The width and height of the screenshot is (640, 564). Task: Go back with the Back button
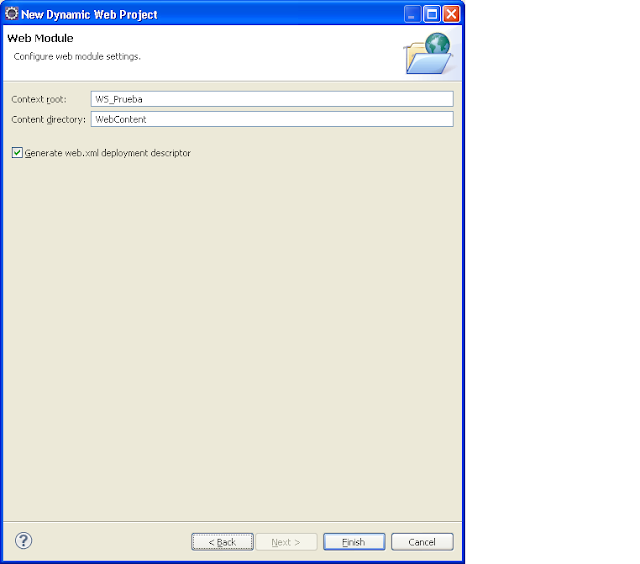222,542
